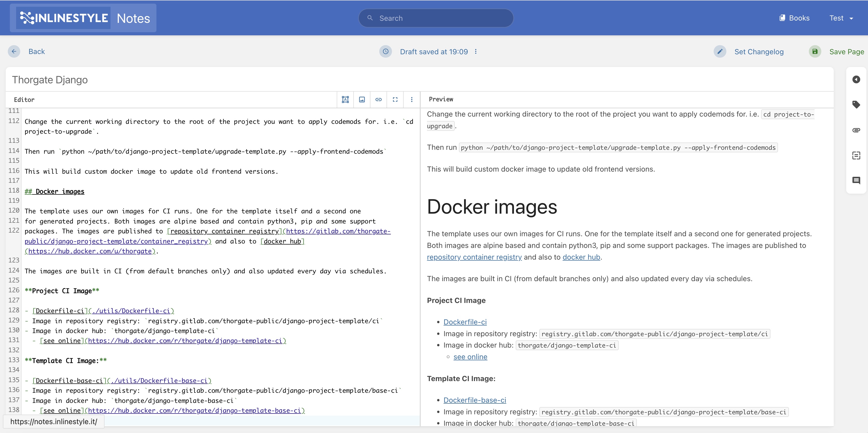Click the green Save Page disk icon

[x=815, y=51]
